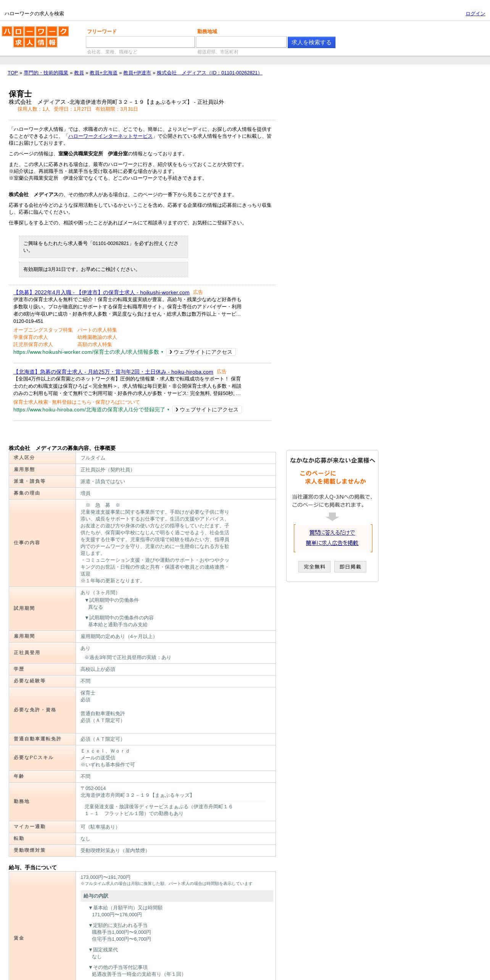Open 保育ひろばについて ad sublink
490x980 pixels.
click(118, 402)
